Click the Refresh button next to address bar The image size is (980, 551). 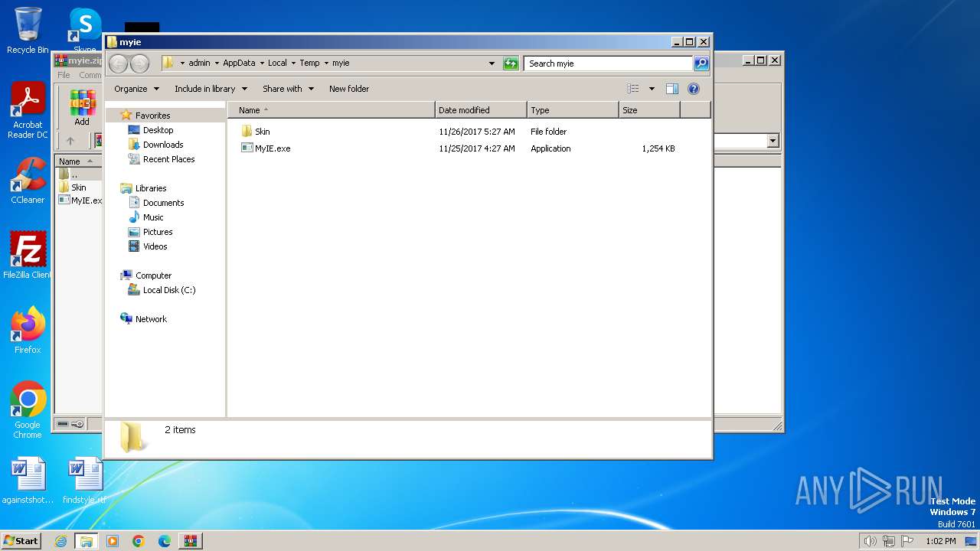[511, 64]
